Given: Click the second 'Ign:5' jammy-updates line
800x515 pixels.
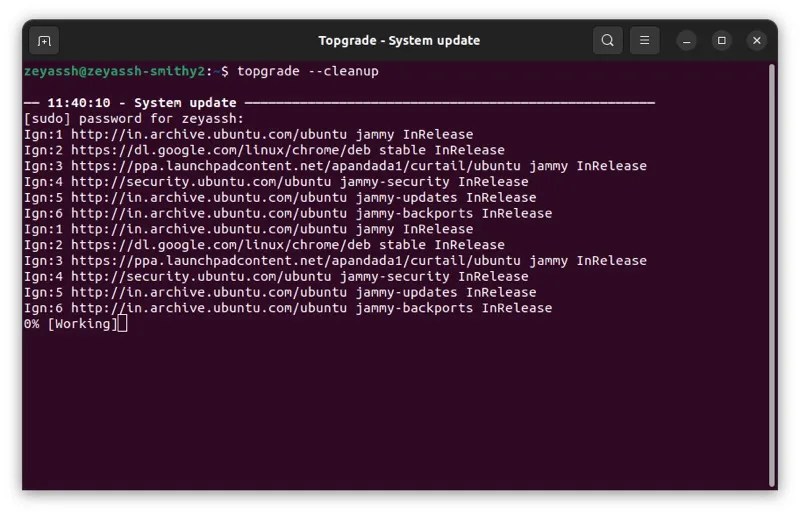Looking at the screenshot, I should click(280, 292).
